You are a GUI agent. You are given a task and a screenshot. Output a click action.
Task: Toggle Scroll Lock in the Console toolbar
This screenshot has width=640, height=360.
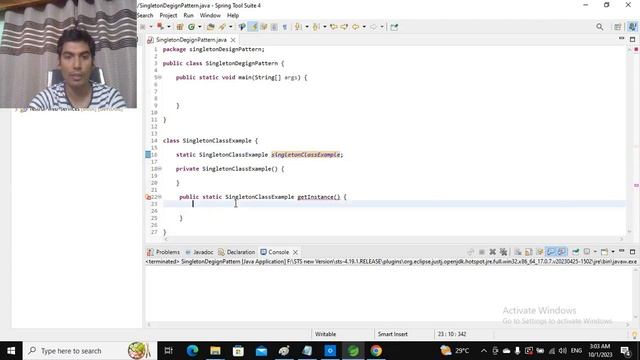tap(529, 252)
